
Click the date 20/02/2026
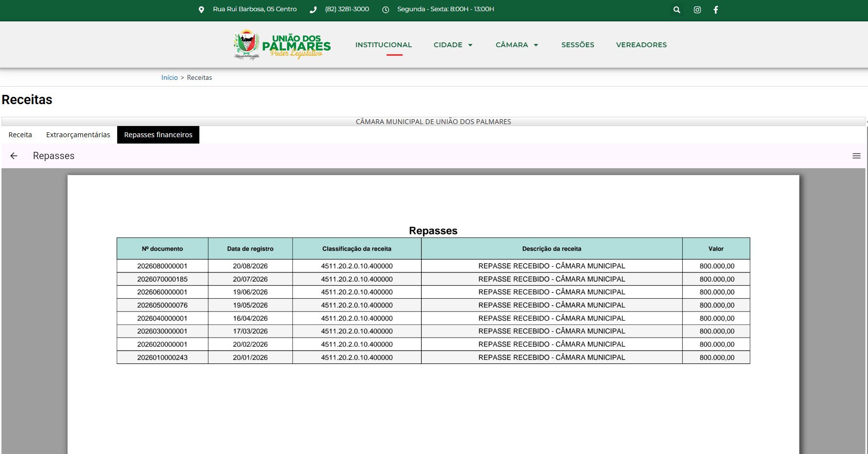click(250, 344)
